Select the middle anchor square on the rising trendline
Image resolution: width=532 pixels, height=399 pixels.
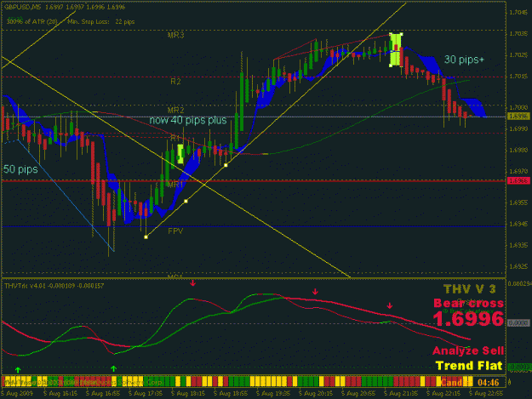click(x=186, y=201)
